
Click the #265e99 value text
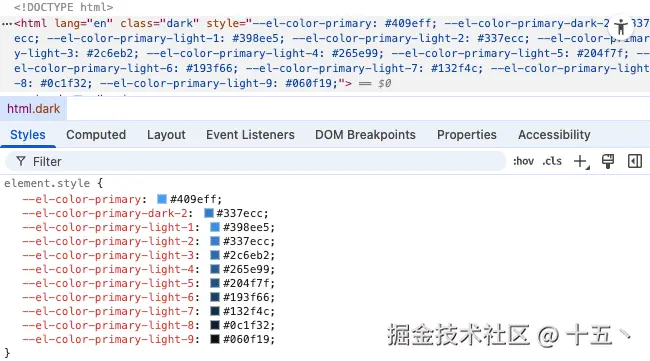(246, 269)
